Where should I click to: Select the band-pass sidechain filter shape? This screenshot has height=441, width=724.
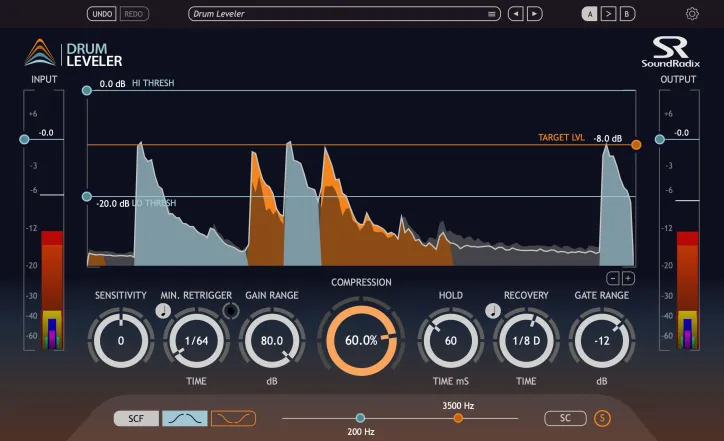click(x=184, y=418)
